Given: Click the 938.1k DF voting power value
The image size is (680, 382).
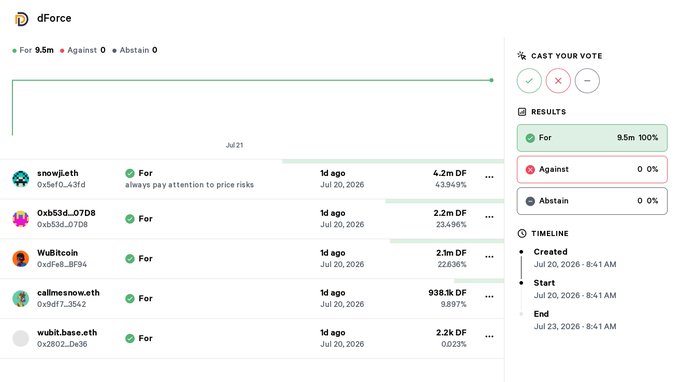Looking at the screenshot, I should [x=448, y=293].
